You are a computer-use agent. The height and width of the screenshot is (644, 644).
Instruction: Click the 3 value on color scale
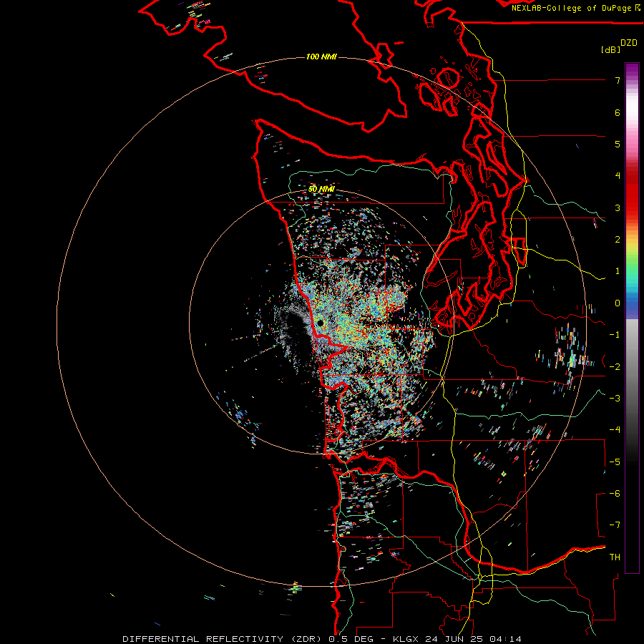(618, 208)
